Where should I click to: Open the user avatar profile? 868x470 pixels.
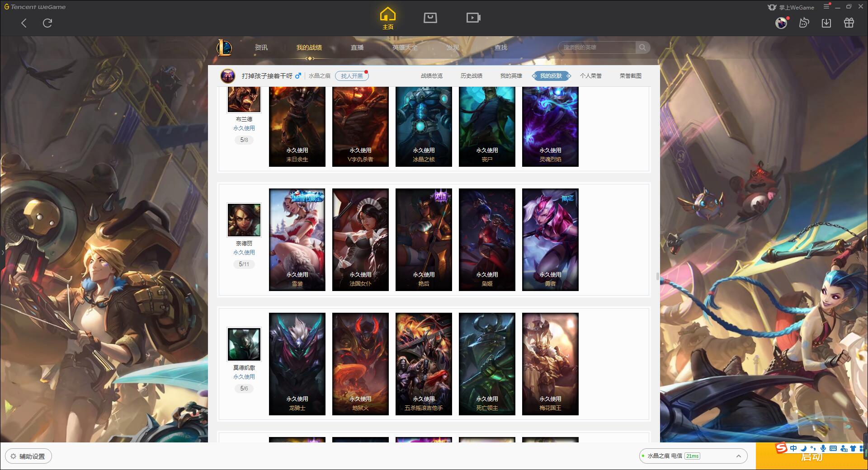[781, 23]
